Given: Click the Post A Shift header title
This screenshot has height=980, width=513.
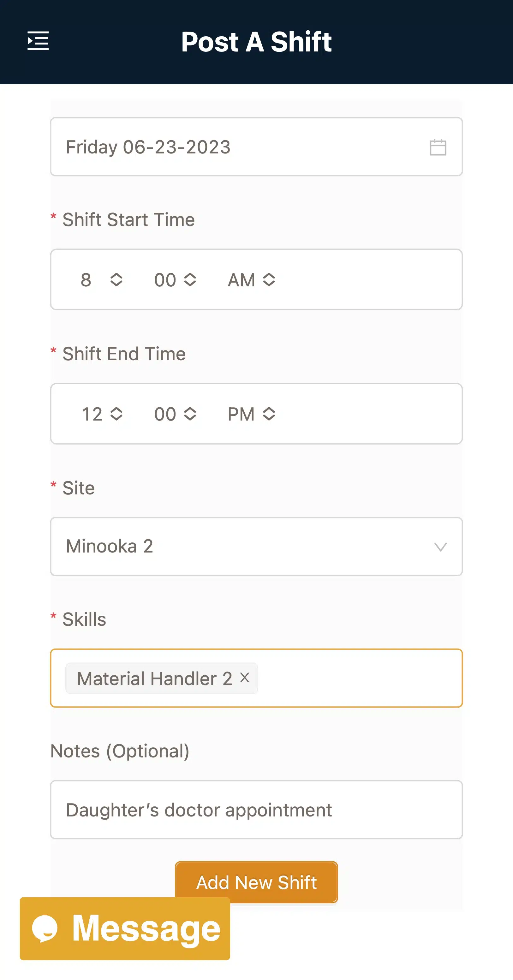Looking at the screenshot, I should (256, 41).
